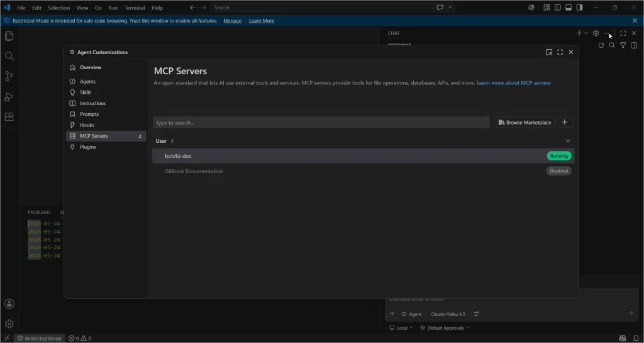Open the Edit menu
Image resolution: width=644 pixels, height=343 pixels.
(36, 8)
